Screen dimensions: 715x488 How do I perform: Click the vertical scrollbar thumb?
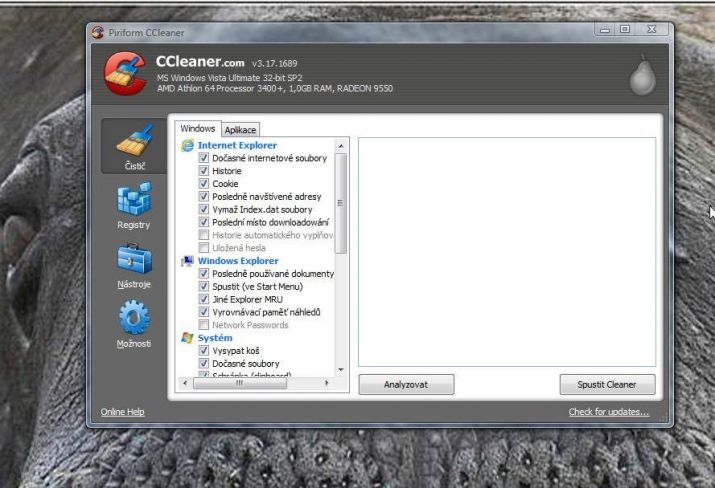tap(341, 203)
